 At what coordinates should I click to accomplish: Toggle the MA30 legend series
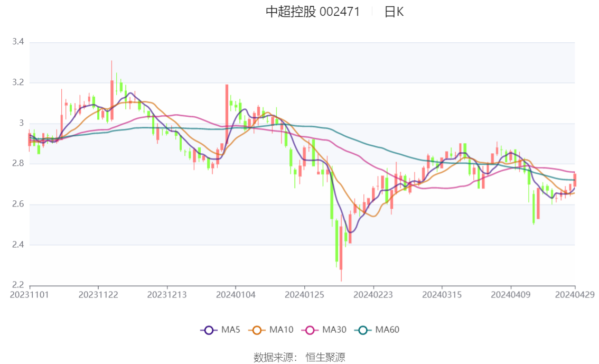[324, 330]
